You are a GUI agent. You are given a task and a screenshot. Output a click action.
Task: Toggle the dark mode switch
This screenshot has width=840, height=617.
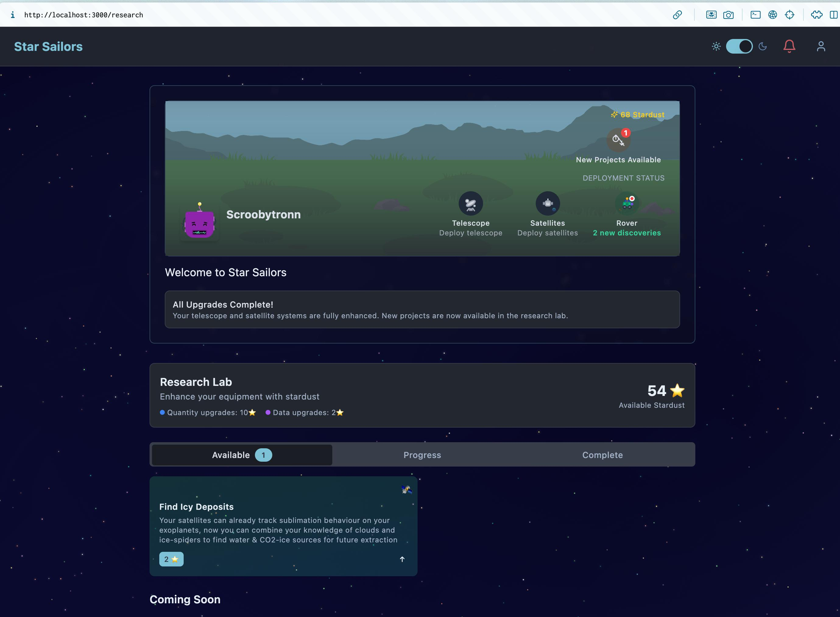pos(739,46)
